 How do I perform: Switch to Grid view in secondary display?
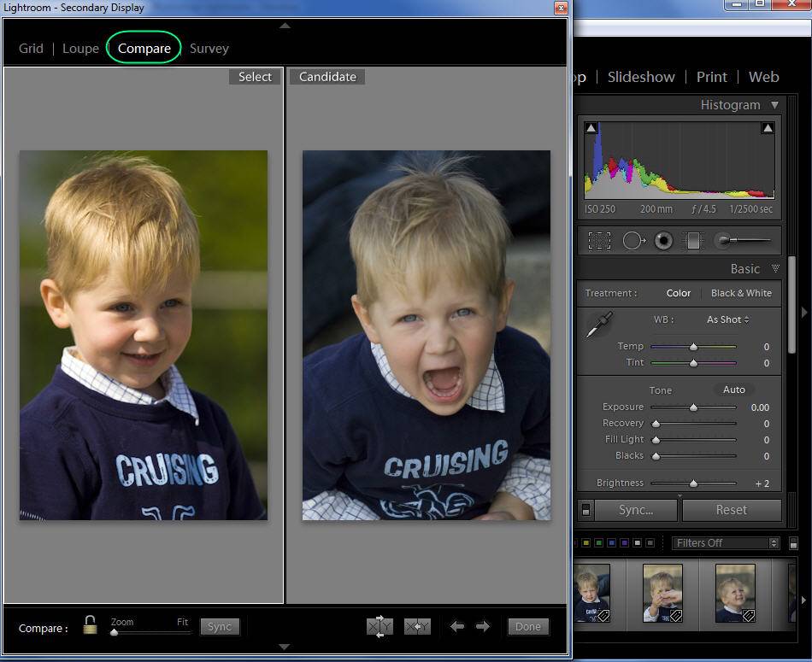click(x=31, y=49)
